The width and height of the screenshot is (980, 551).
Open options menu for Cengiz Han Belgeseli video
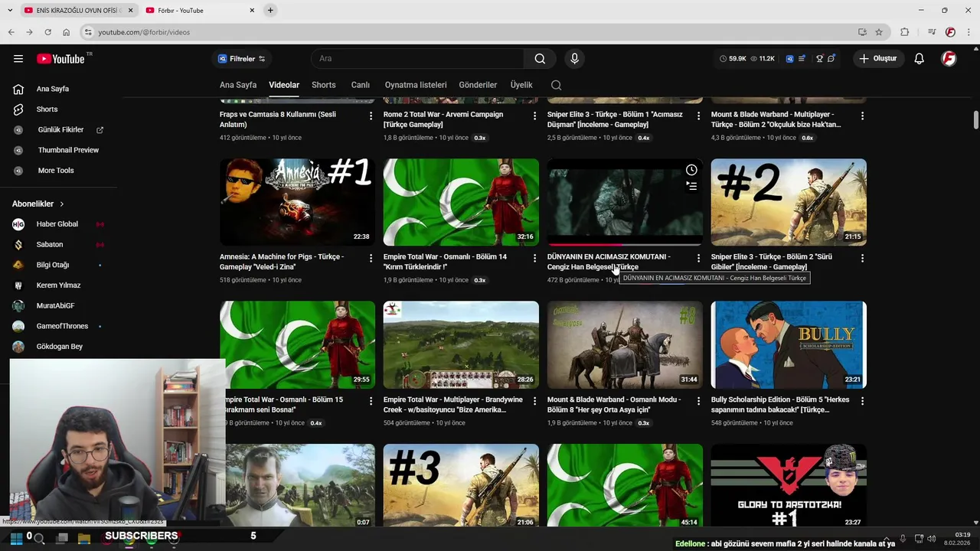(x=698, y=258)
